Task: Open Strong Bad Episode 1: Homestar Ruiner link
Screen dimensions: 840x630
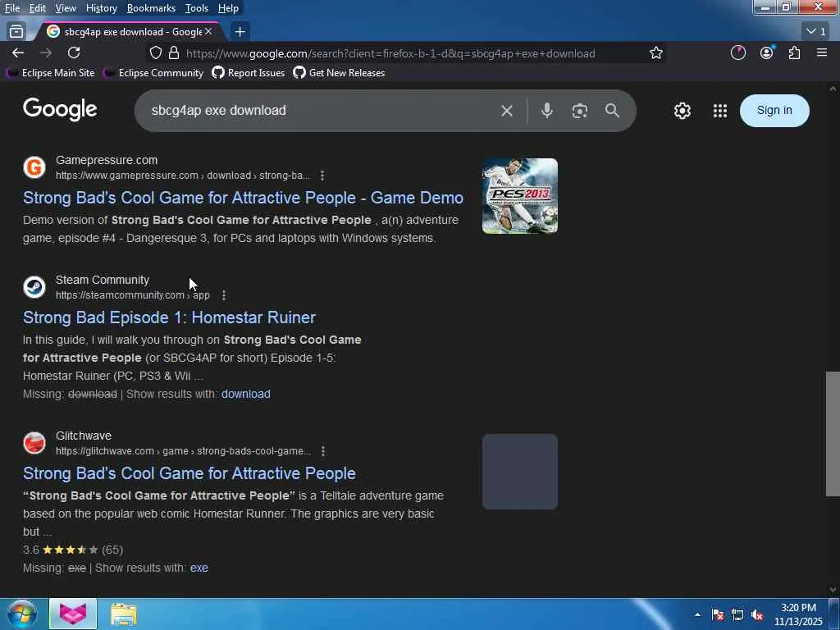Action: [169, 317]
